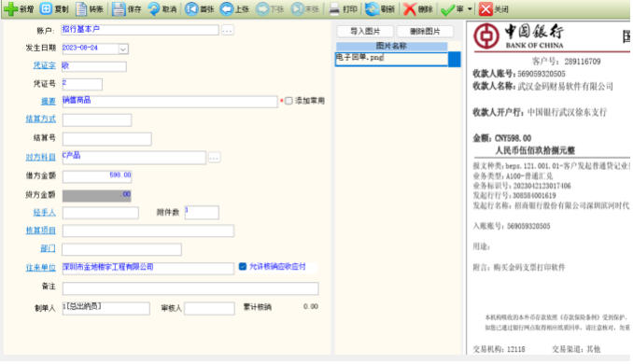Open the 结算方式 link

point(41,119)
